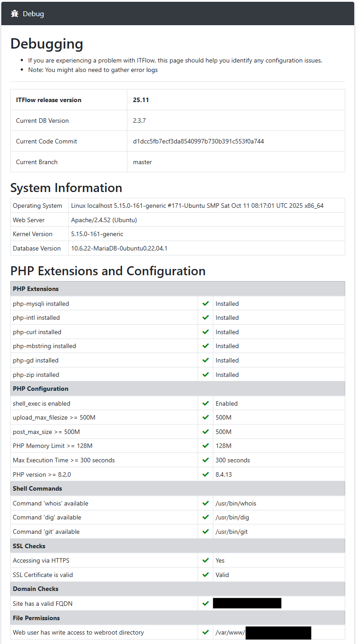
Task: Click the checkmark beside php-gd installed
Action: click(x=206, y=360)
